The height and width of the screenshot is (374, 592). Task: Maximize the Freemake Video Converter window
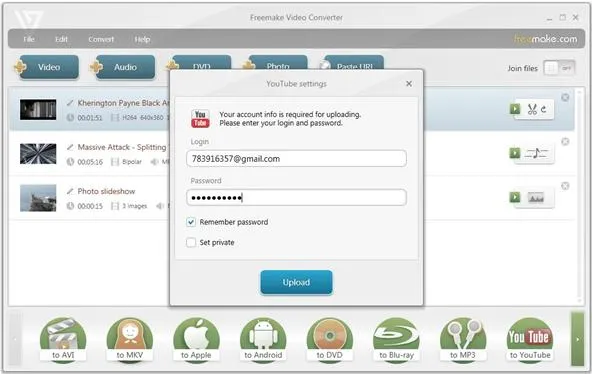(563, 17)
